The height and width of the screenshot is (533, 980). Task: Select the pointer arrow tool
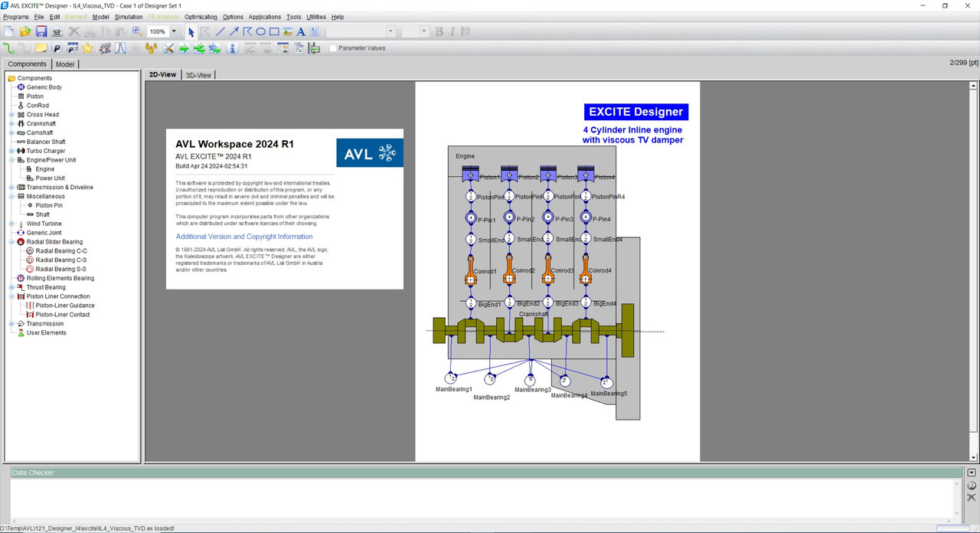click(191, 31)
